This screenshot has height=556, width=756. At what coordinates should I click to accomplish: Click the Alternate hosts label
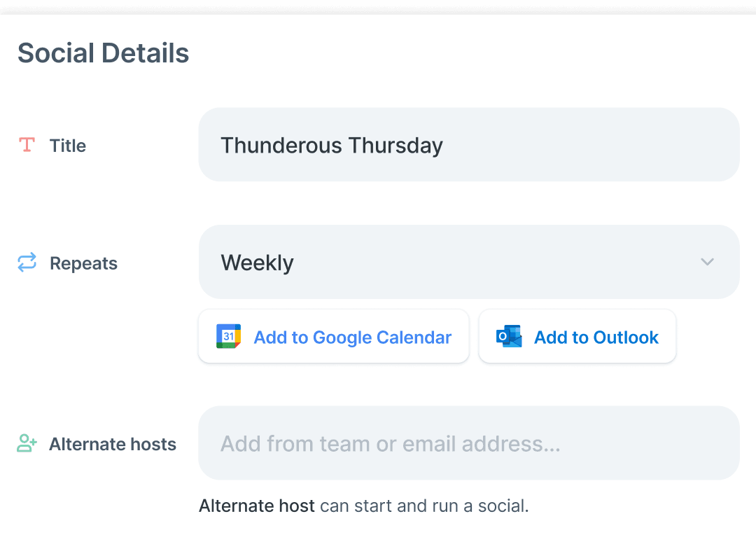point(113,443)
